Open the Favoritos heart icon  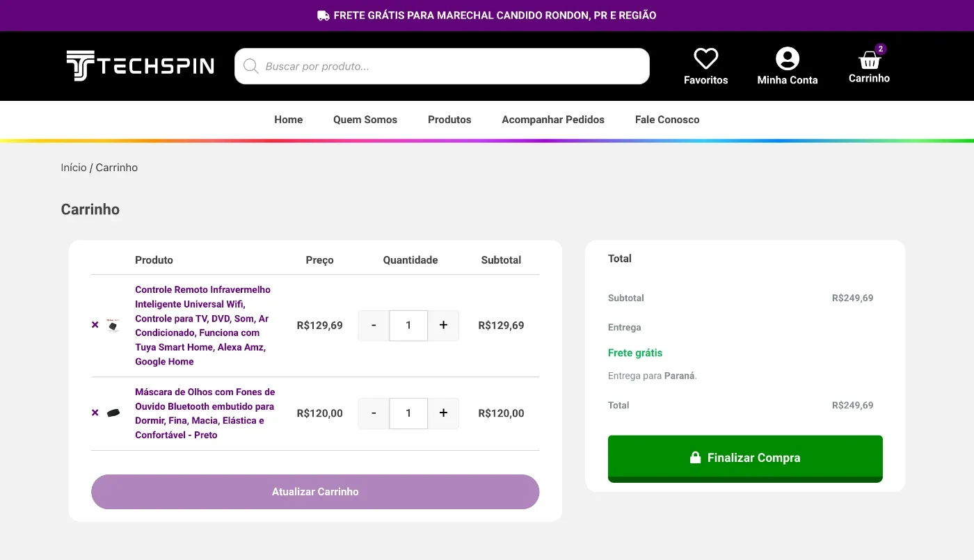pos(705,58)
